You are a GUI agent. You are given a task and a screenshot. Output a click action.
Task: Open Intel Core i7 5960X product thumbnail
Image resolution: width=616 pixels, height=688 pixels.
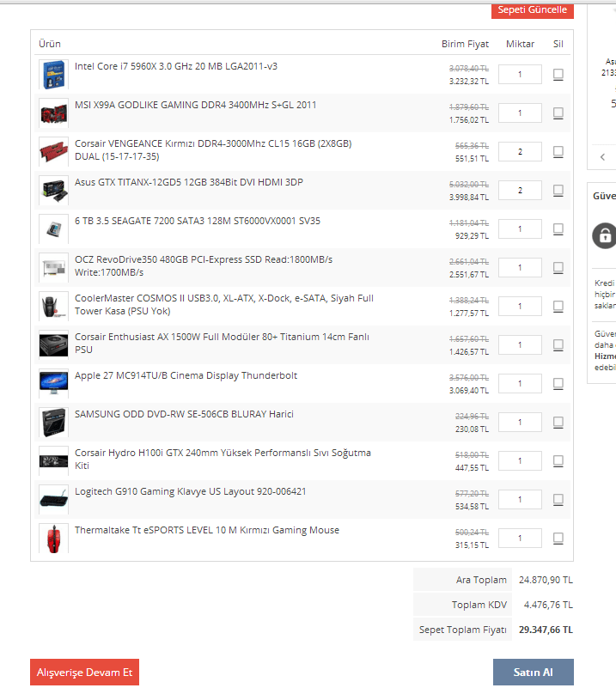[x=53, y=74]
